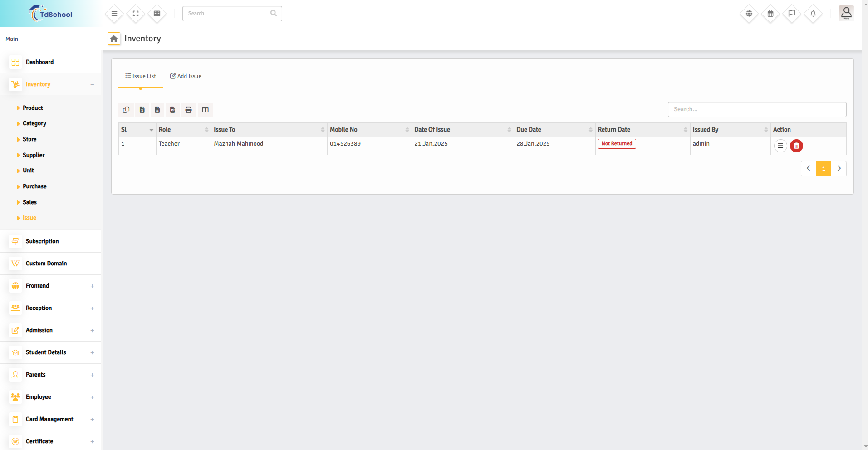Export the issue list as PDF
This screenshot has height=450, width=868.
click(173, 110)
